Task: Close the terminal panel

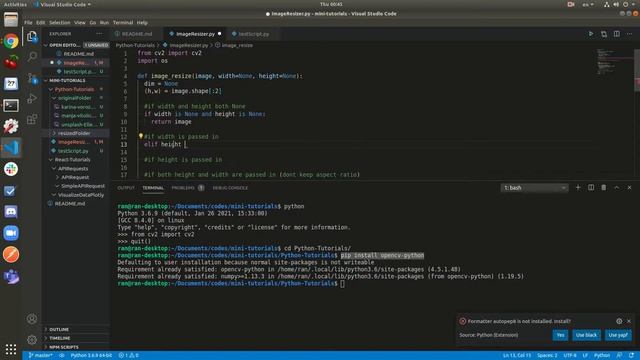Action: [x=629, y=187]
